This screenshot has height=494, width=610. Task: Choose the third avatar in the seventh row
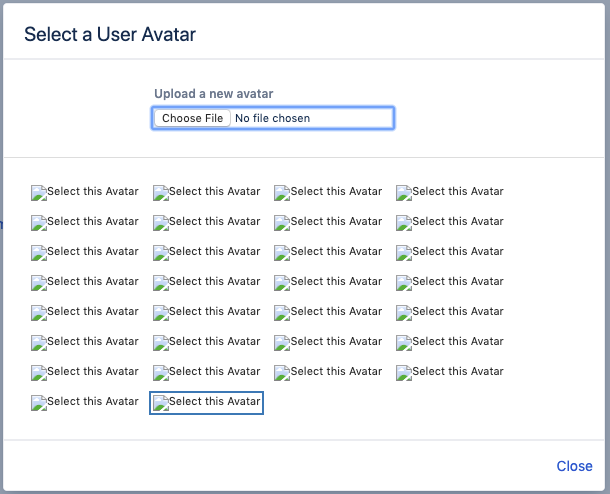coord(328,373)
